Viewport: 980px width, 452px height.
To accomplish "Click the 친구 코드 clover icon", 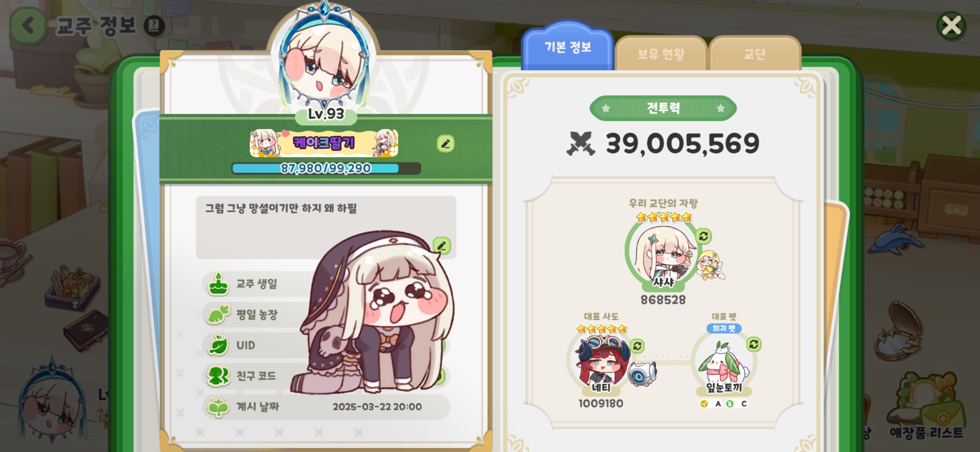I will point(218,376).
